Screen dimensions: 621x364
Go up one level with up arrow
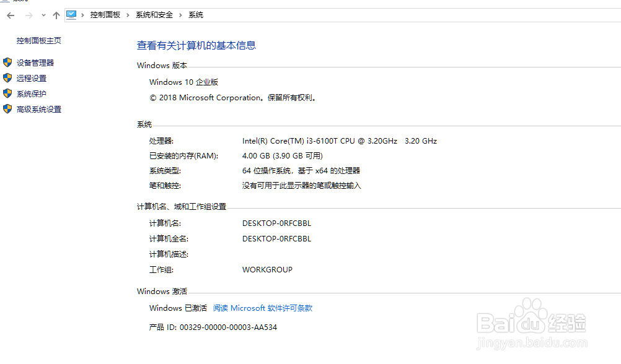click(56, 15)
